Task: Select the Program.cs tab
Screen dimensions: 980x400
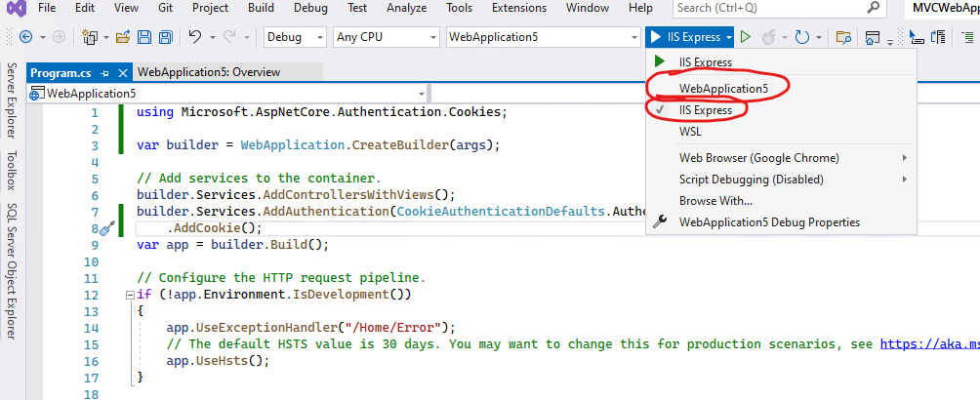Action: 61,73
